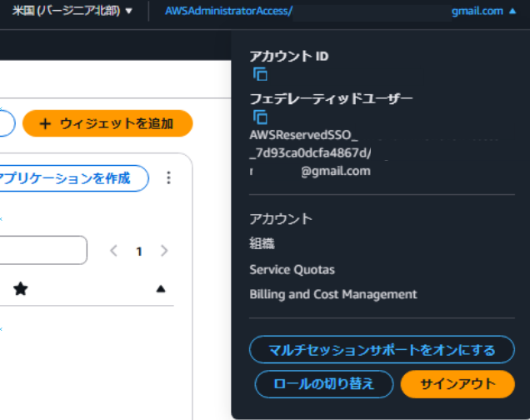Screen dimensions: 530x420
Task: Collapse the account menu via the gmail.com arrow
Action: click(x=512, y=11)
